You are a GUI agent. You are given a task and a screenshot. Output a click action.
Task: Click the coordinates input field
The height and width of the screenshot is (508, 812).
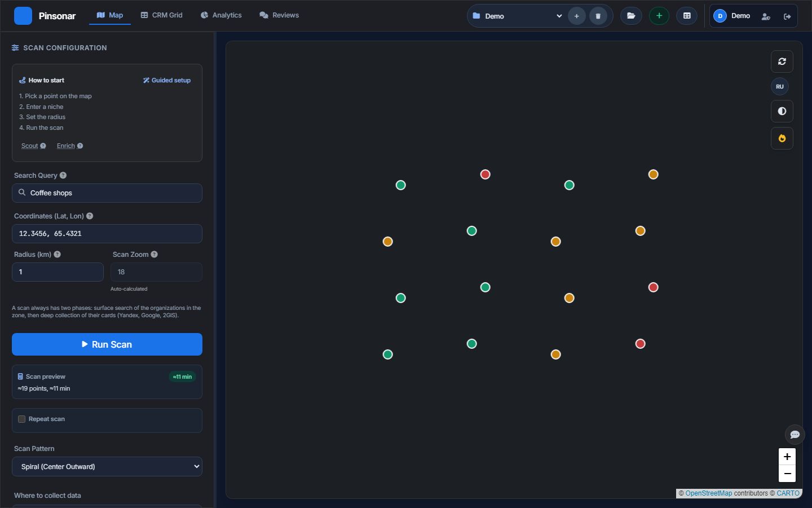tap(107, 234)
